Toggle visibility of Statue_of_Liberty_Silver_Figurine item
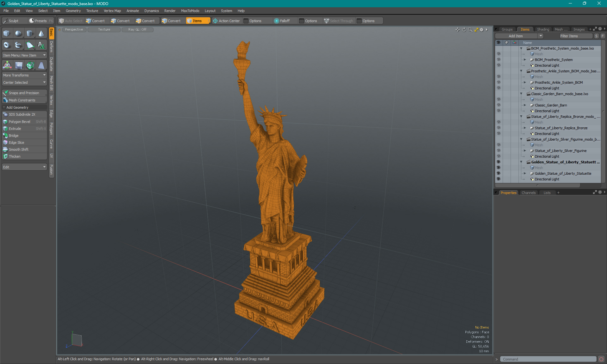Image resolution: width=607 pixels, height=364 pixels. (x=499, y=151)
